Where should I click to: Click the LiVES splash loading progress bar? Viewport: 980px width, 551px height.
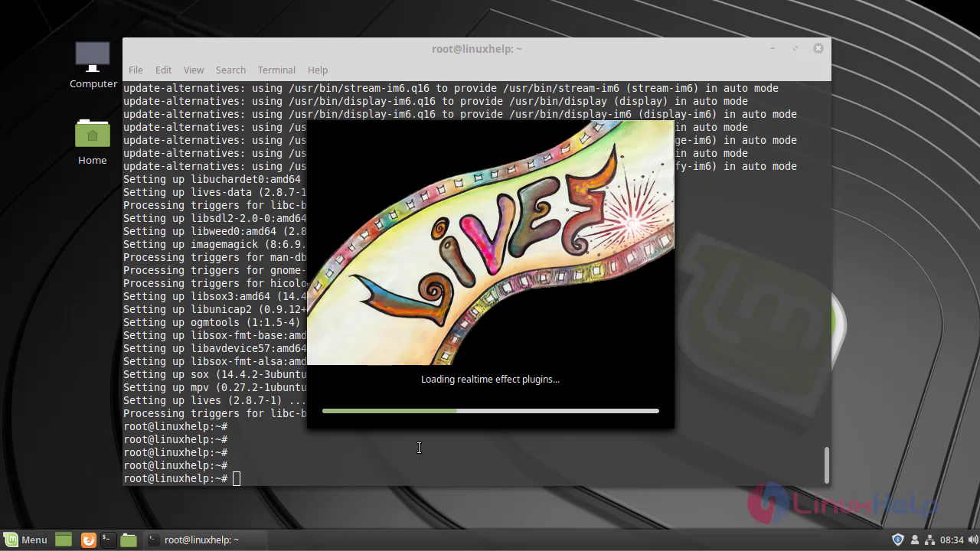490,411
